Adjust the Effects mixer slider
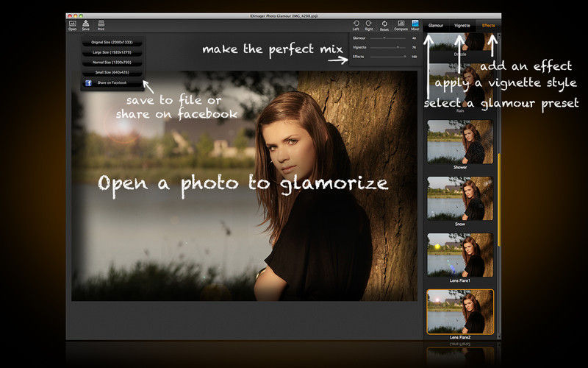The image size is (588, 368). click(388, 57)
